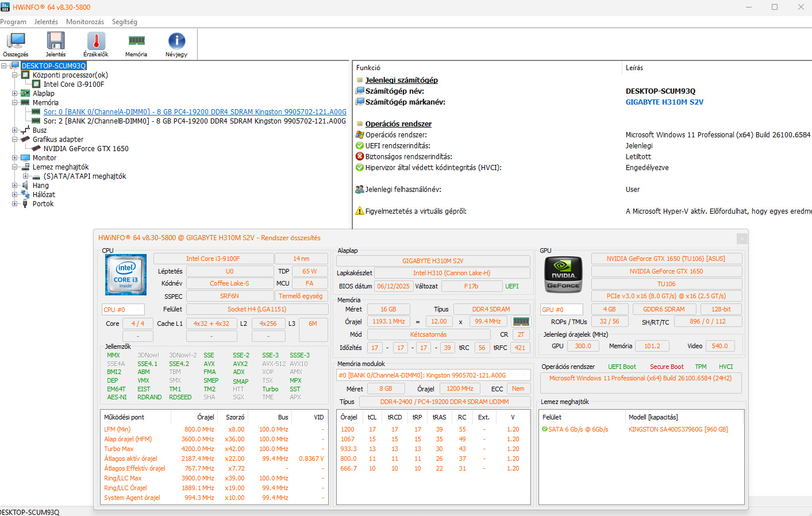The image size is (812, 516).
Task: Click the green check icon beside SATA 6 Gb/s
Action: point(545,429)
